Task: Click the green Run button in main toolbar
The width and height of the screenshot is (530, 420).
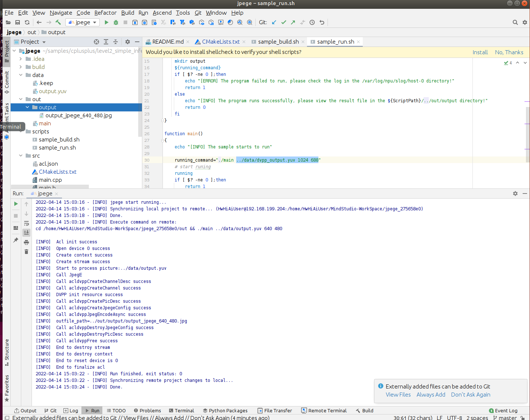Action: tap(106, 22)
